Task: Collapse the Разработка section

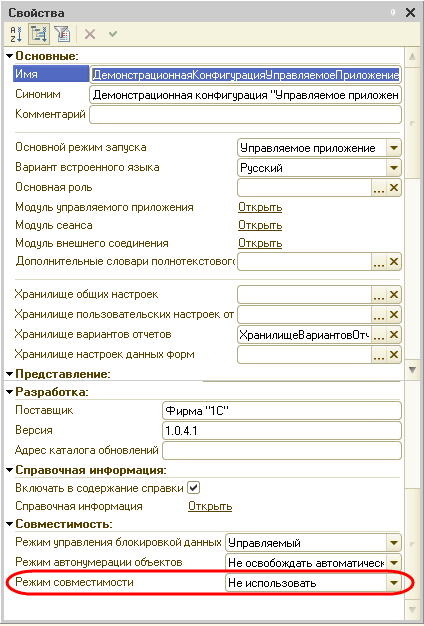Action: pyautogui.click(x=10, y=392)
